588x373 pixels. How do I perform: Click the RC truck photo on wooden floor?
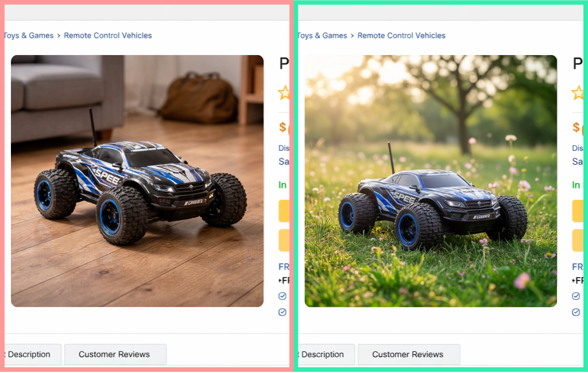(137, 181)
